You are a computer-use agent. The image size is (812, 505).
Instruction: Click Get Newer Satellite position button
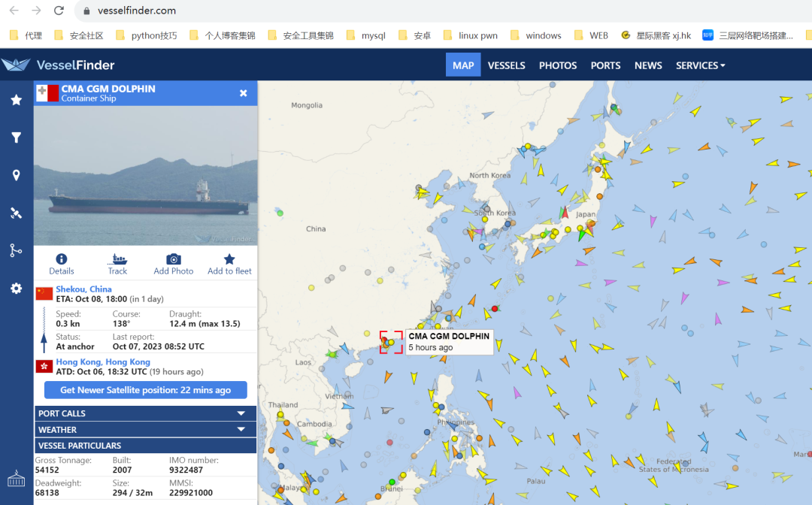(x=146, y=390)
